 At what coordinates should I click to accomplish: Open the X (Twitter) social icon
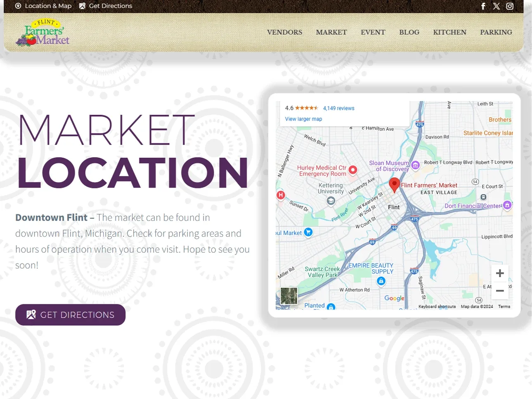tap(497, 6)
